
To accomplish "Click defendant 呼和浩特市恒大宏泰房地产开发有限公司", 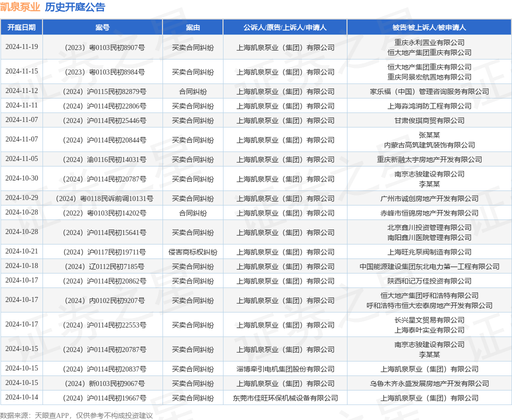I will (x=429, y=305).
